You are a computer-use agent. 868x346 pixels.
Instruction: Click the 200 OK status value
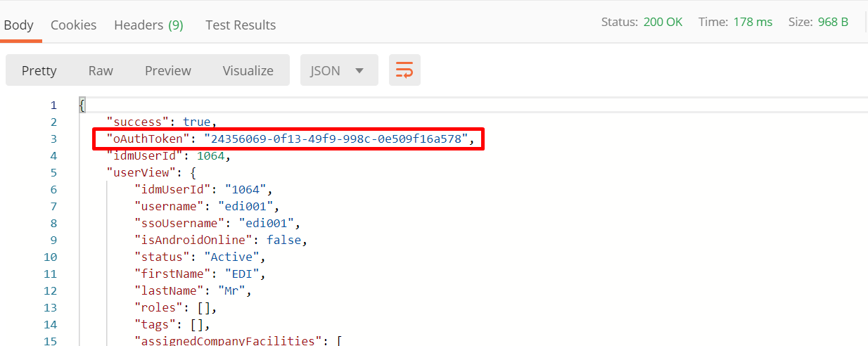663,22
